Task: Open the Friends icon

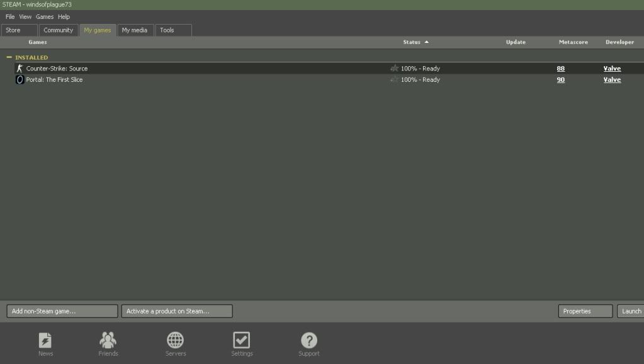Action: [108, 340]
